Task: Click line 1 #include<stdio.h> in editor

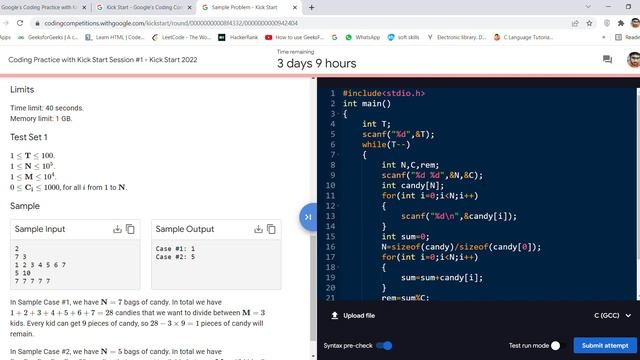Action: click(384, 93)
